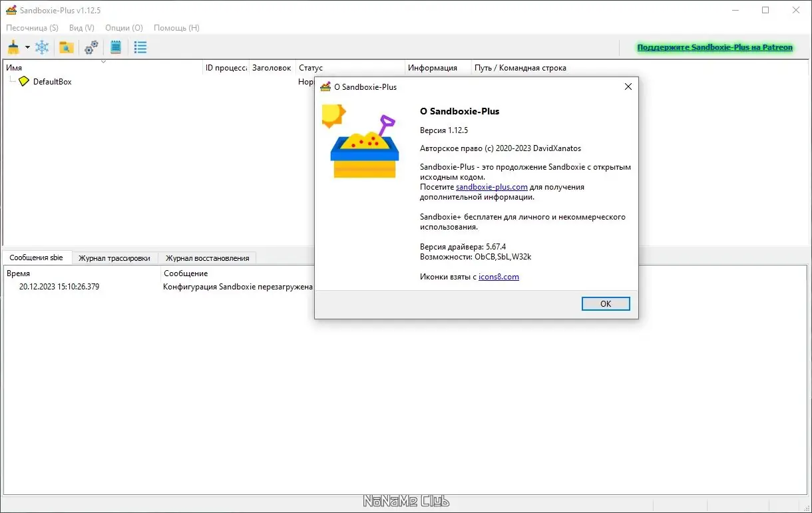The width and height of the screenshot is (812, 513).
Task: Switch to Журнал восстановления tab
Action: pyautogui.click(x=207, y=258)
